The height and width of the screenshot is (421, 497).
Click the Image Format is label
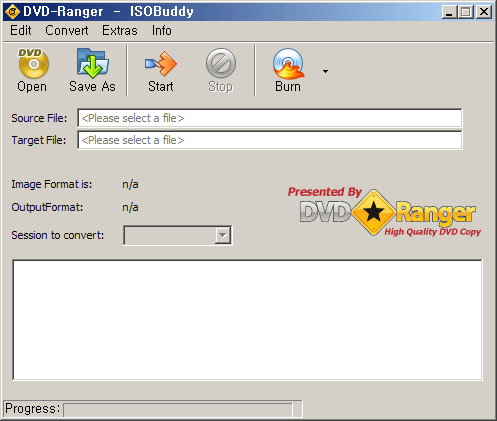(52, 184)
